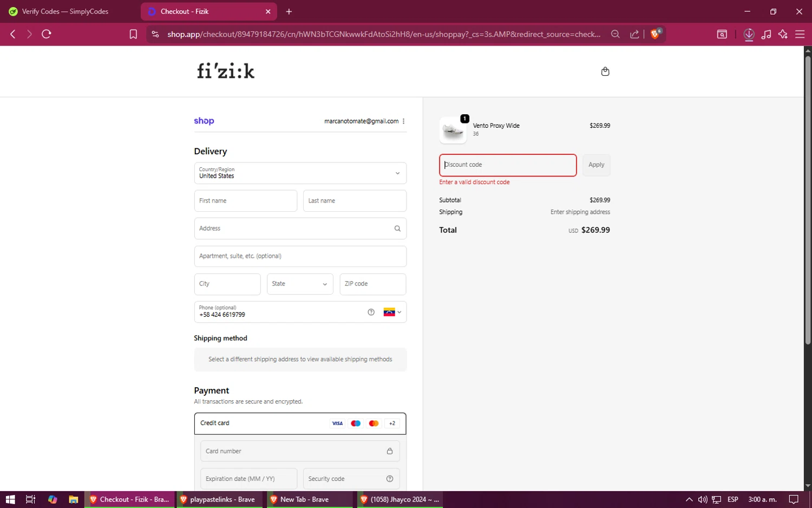Focus the Discount code field
The height and width of the screenshot is (508, 812).
point(508,165)
